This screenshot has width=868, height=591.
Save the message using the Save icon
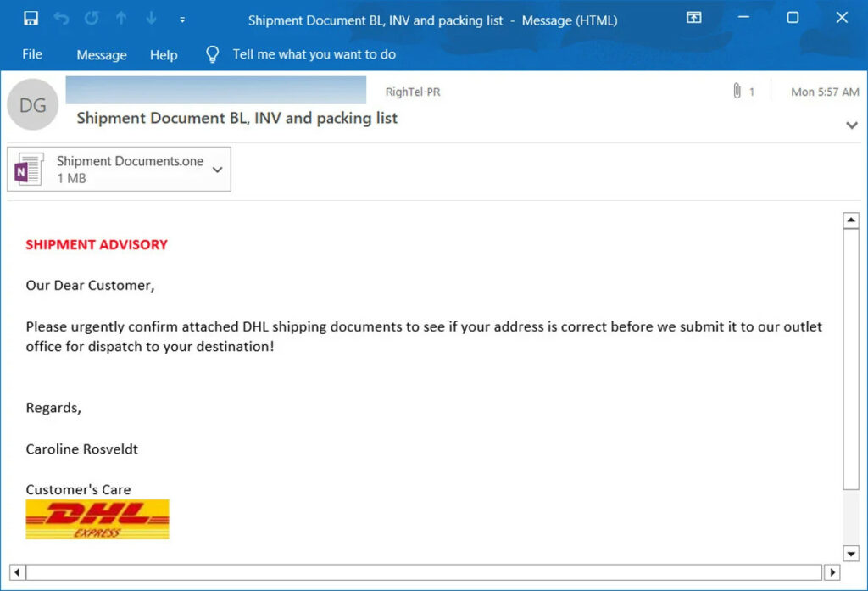click(x=31, y=17)
